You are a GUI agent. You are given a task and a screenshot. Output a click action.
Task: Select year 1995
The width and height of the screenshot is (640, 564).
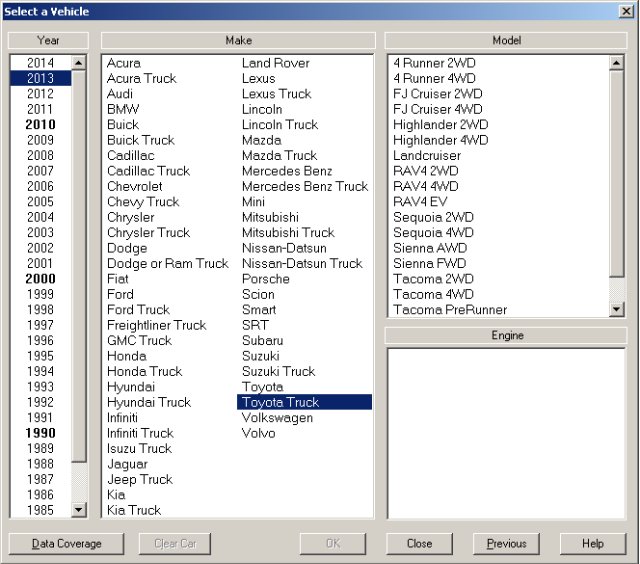[40, 356]
